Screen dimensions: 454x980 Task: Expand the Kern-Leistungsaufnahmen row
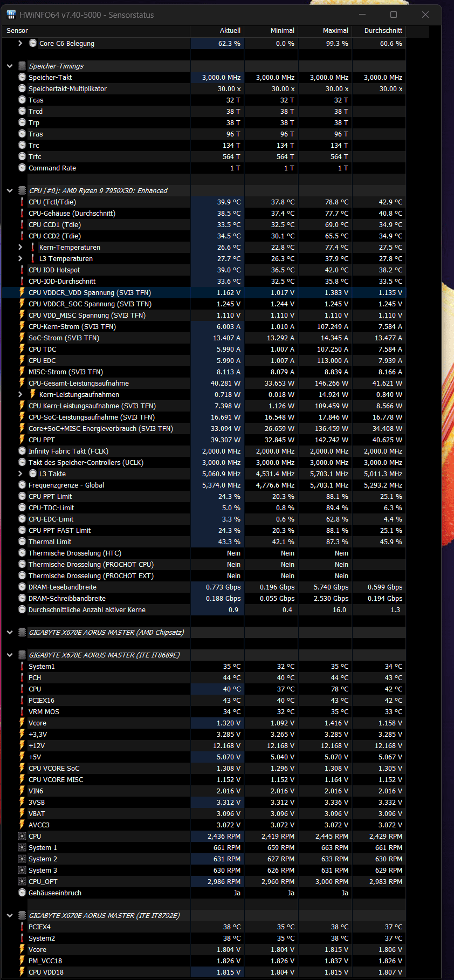click(20, 394)
